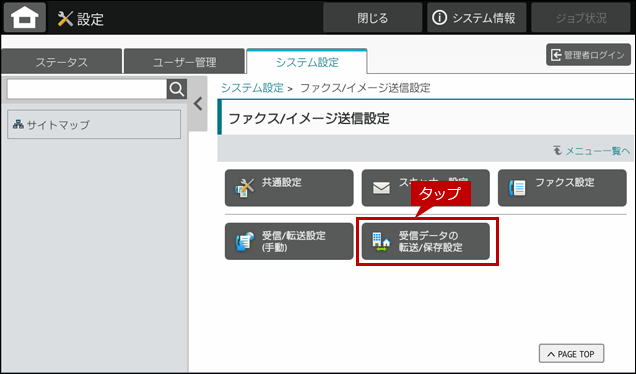Viewport: 636px width, 374px height.
Task: Switch to the ステータス tab
Action: [x=62, y=62]
